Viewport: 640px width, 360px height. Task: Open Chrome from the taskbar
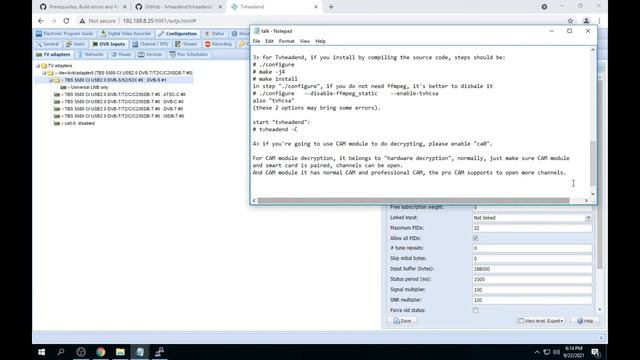pos(100,352)
